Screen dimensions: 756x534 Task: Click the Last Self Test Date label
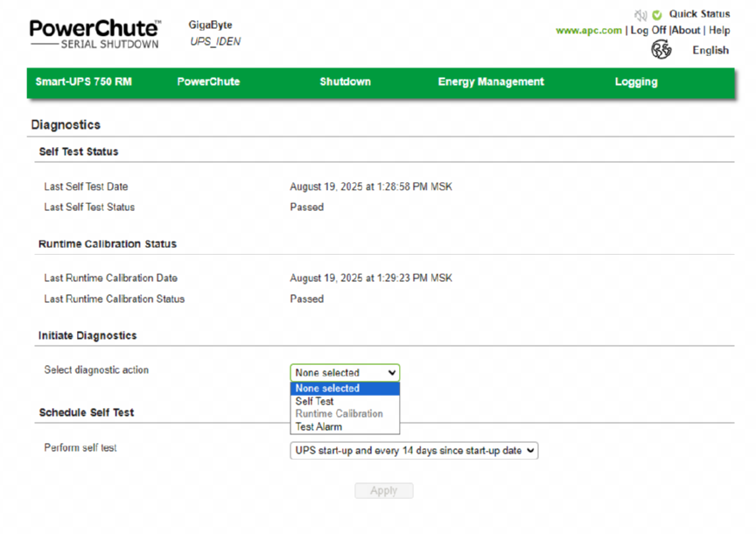point(86,186)
